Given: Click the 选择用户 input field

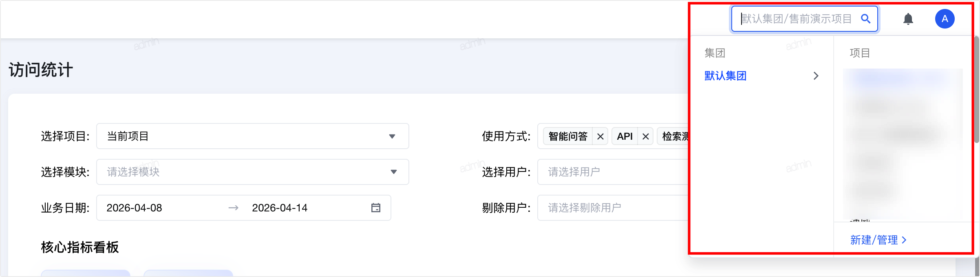Looking at the screenshot, I should point(614,172).
